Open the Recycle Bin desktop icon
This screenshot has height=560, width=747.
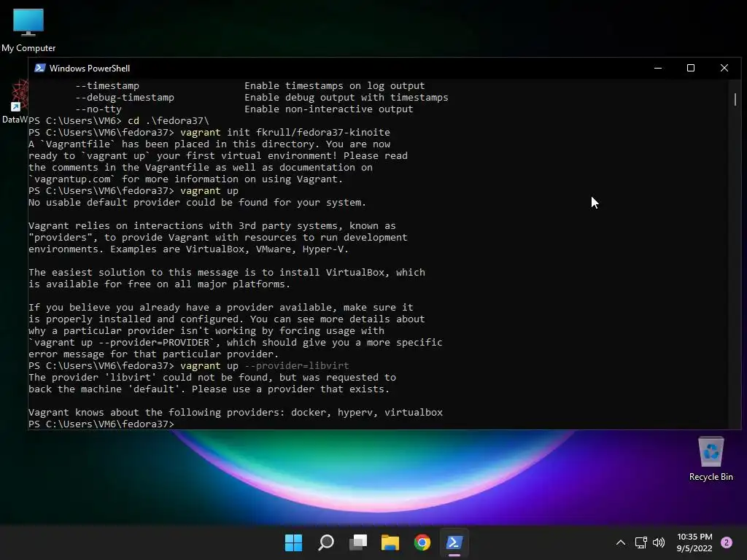pos(711,459)
